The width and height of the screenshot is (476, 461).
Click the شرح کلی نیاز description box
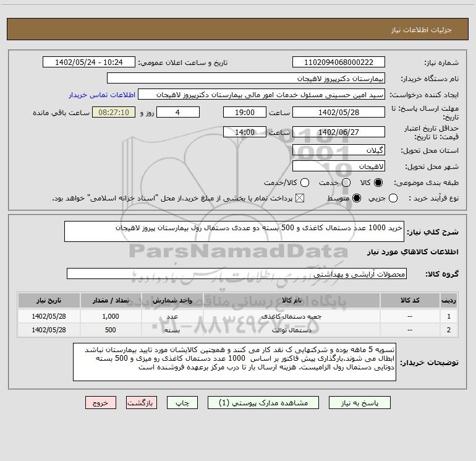click(234, 231)
